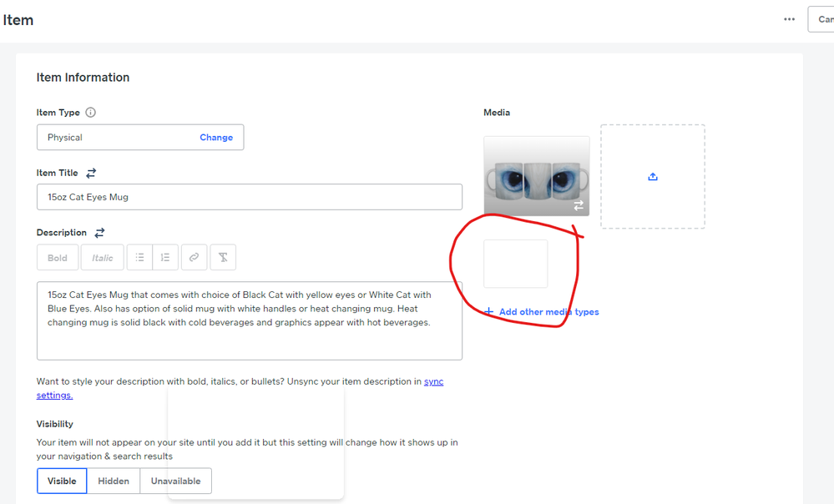Viewport: 834px width, 504px height.
Task: Click the Media label
Action: point(497,112)
